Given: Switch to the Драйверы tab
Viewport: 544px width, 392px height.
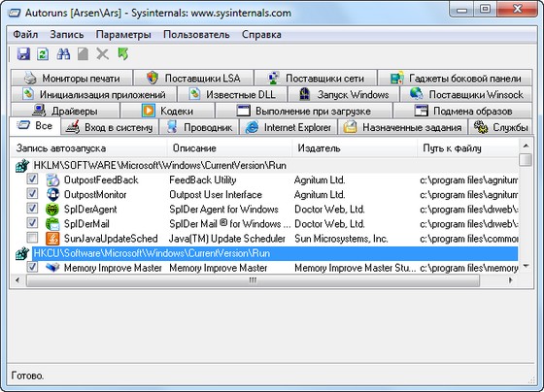Looking at the screenshot, I should tap(66, 111).
